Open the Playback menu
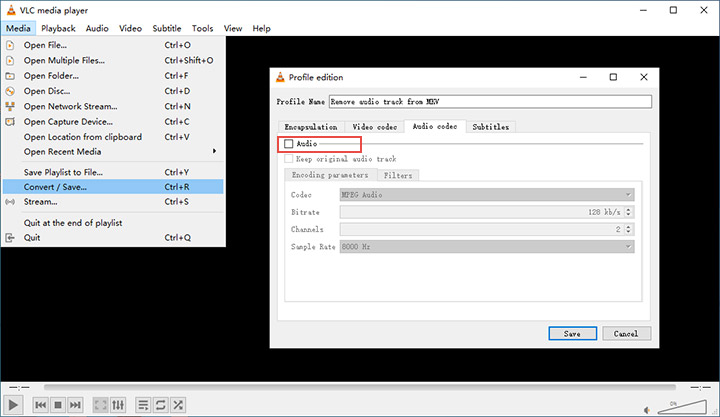Screen dimensions: 720x417 point(58,28)
